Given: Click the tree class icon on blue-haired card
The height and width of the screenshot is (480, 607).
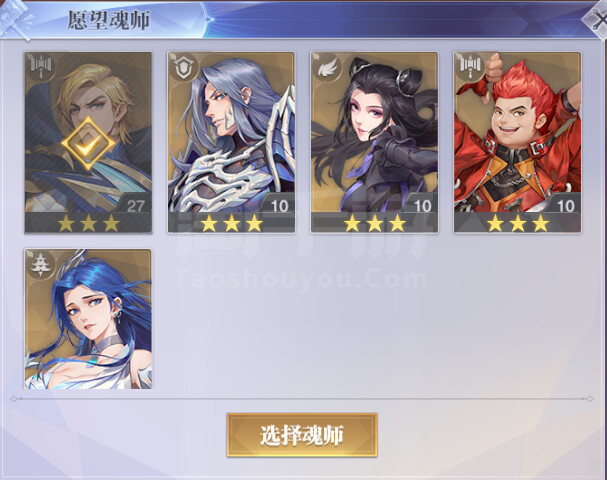Looking at the screenshot, I should (x=40, y=264).
